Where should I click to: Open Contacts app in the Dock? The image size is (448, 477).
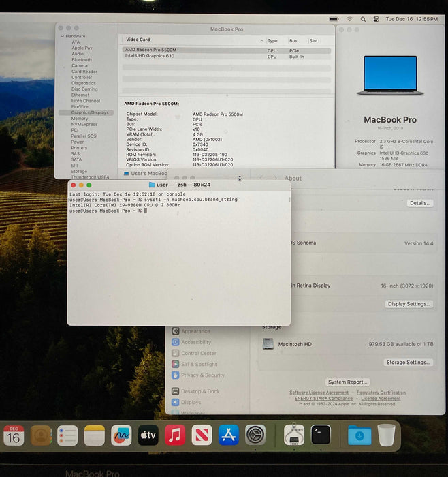click(41, 435)
